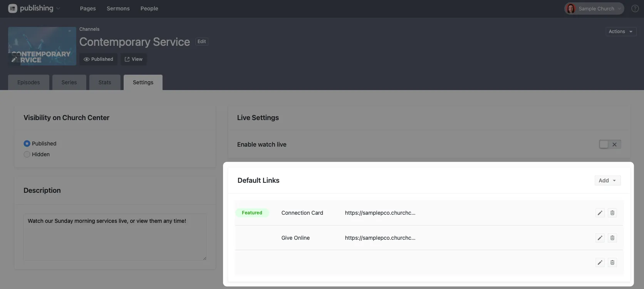Click the channel description text area
This screenshot has height=289, width=644.
click(115, 237)
